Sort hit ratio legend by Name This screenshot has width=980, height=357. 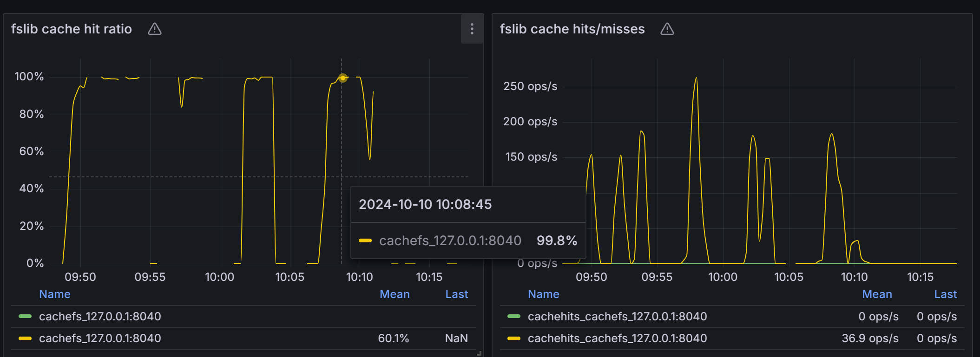click(x=55, y=294)
